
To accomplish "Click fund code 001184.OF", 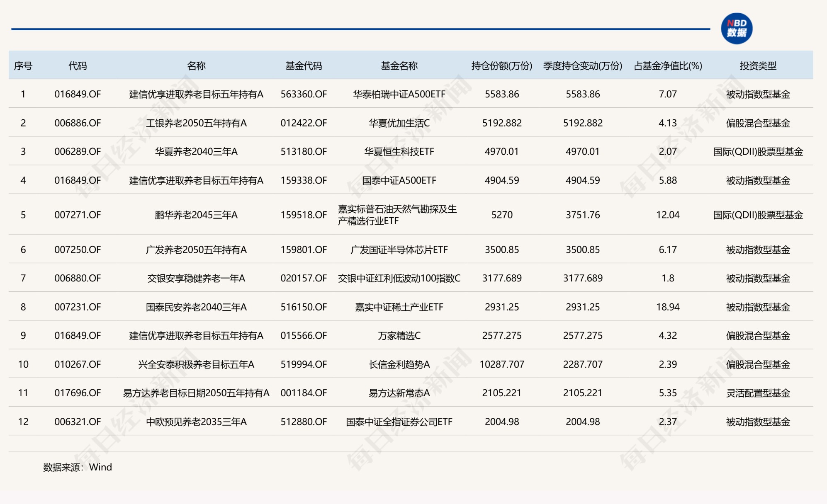I will click(x=304, y=393).
